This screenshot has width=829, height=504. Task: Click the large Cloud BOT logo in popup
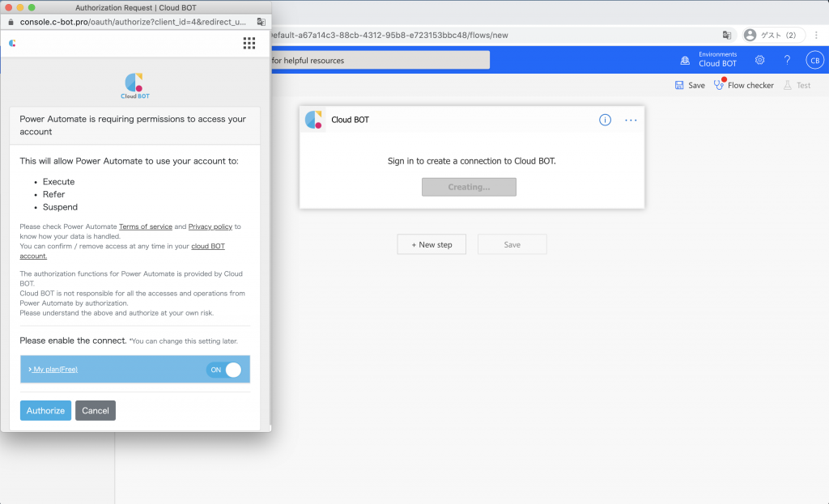tap(135, 86)
